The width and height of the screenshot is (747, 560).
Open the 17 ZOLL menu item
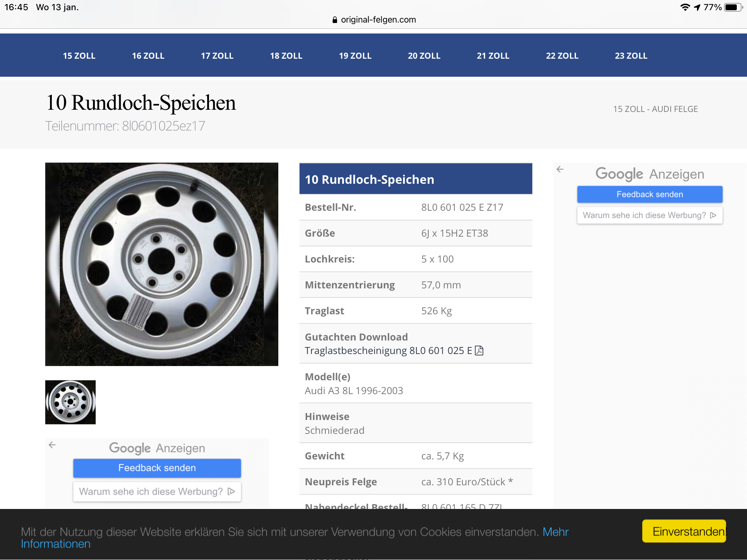(x=217, y=56)
